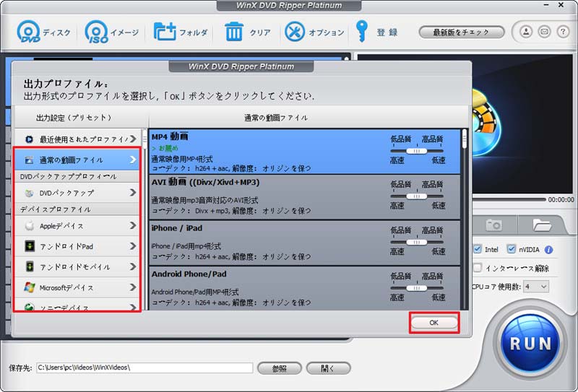Click the 最新版をチェック button
This screenshot has height=392, width=578.
[x=460, y=32]
